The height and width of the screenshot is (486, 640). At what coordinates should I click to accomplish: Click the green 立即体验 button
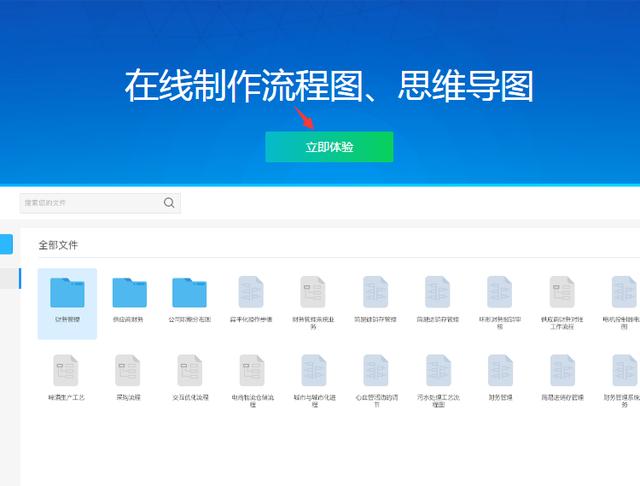[x=329, y=147]
